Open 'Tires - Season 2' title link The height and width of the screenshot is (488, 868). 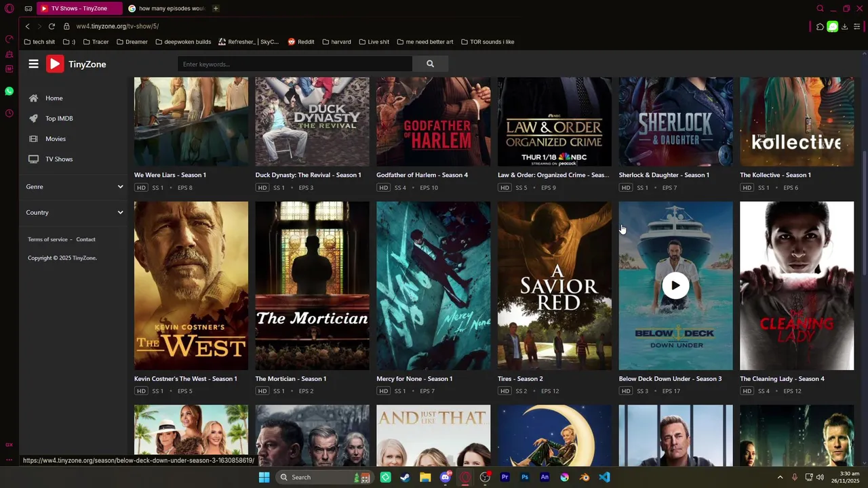point(520,379)
